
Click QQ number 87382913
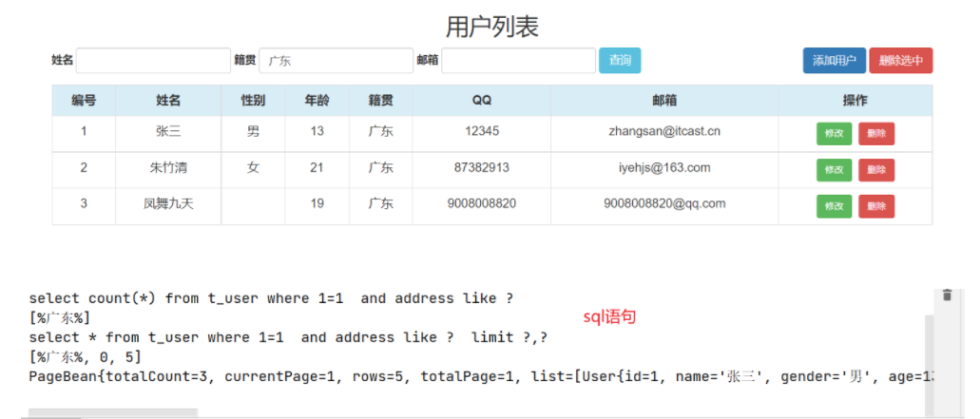[x=482, y=167]
